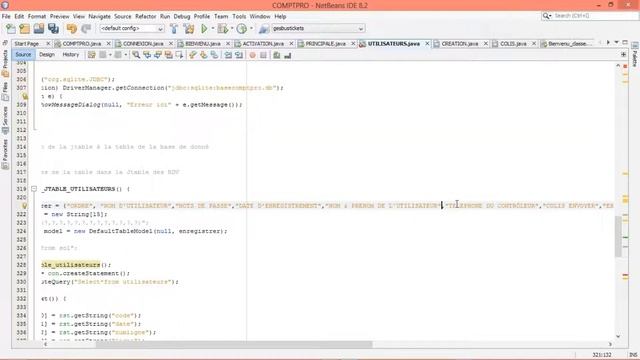
Task: Click the Uncomment code icon
Action: [287, 55]
